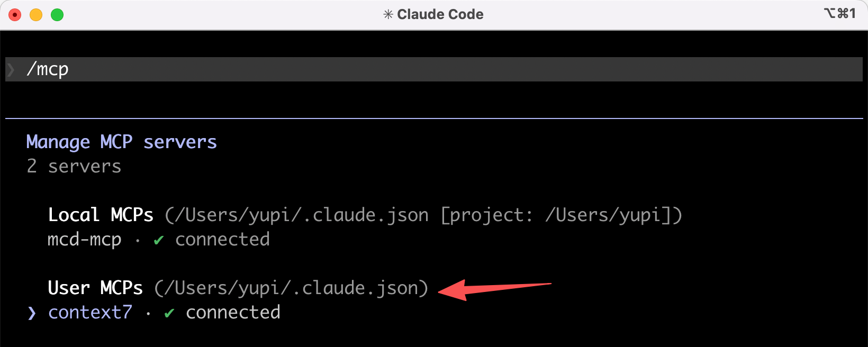
Task: Click the connected status of mcd-mcp
Action: click(x=222, y=240)
